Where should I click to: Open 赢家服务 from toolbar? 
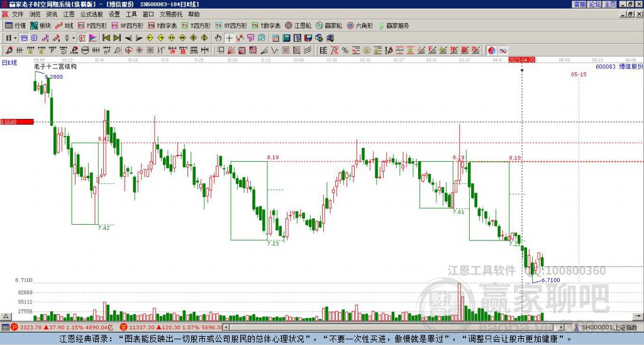pos(394,25)
